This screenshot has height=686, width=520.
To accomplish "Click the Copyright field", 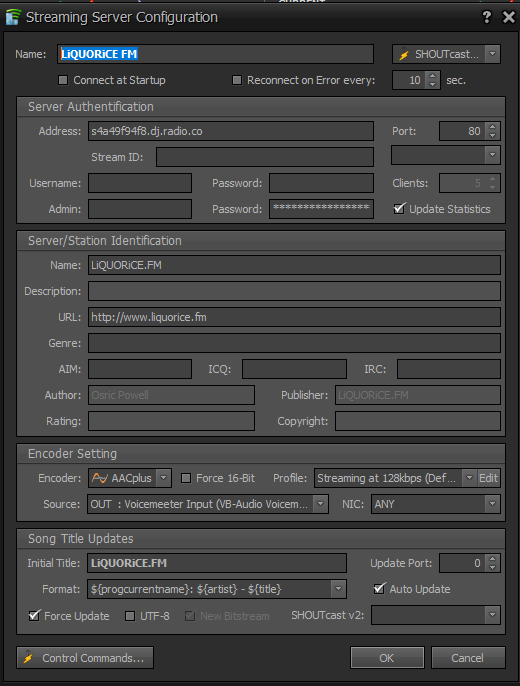I will click(418, 421).
